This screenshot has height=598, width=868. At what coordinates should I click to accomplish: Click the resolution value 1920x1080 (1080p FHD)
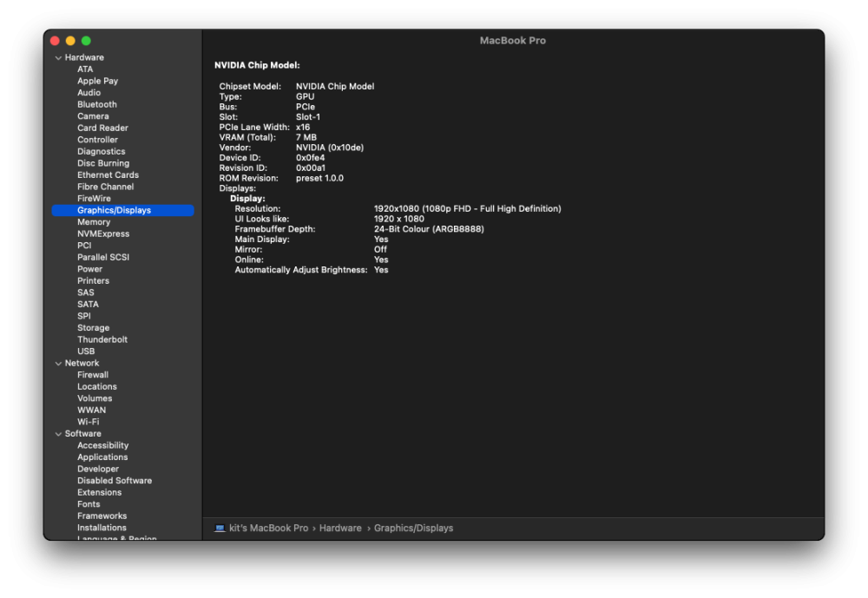tap(467, 209)
